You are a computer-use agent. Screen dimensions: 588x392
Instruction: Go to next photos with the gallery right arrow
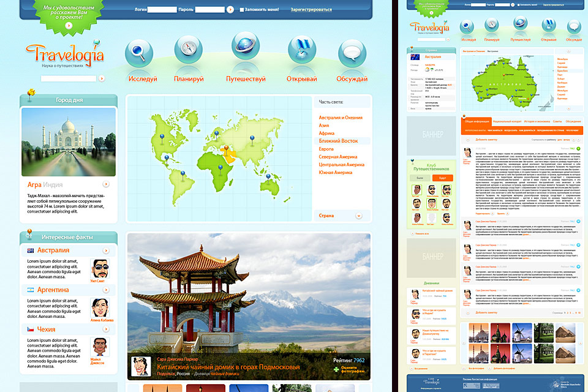581,343
